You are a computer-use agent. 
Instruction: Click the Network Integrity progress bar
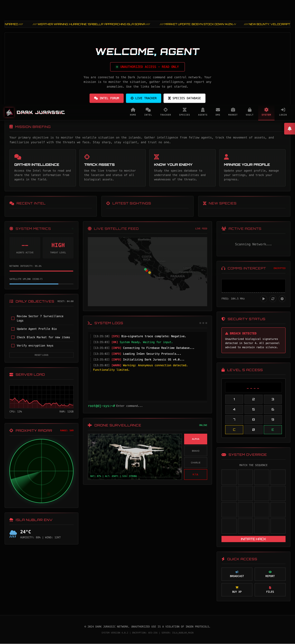pos(41,271)
